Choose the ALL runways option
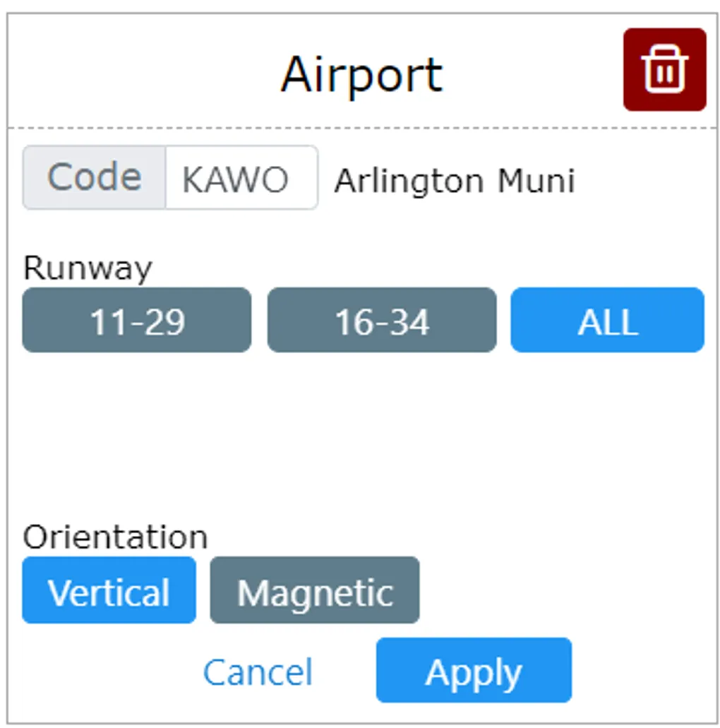Image resolution: width=720 pixels, height=728 pixels. (607, 320)
